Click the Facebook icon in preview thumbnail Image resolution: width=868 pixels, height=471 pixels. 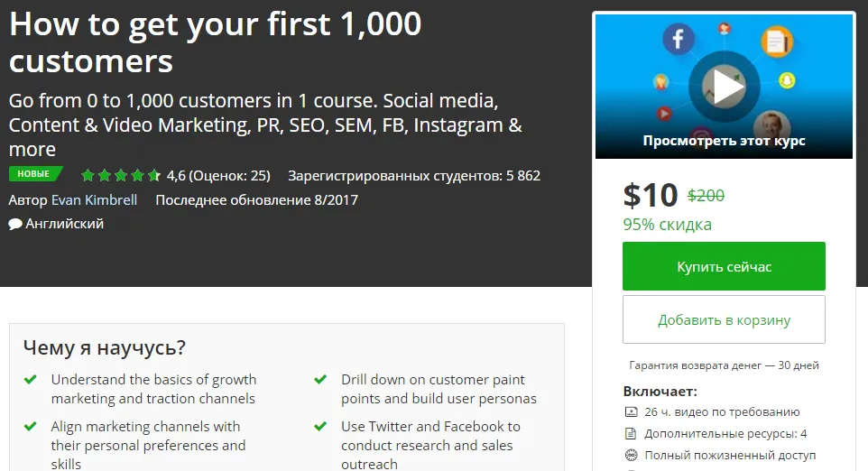coord(677,41)
